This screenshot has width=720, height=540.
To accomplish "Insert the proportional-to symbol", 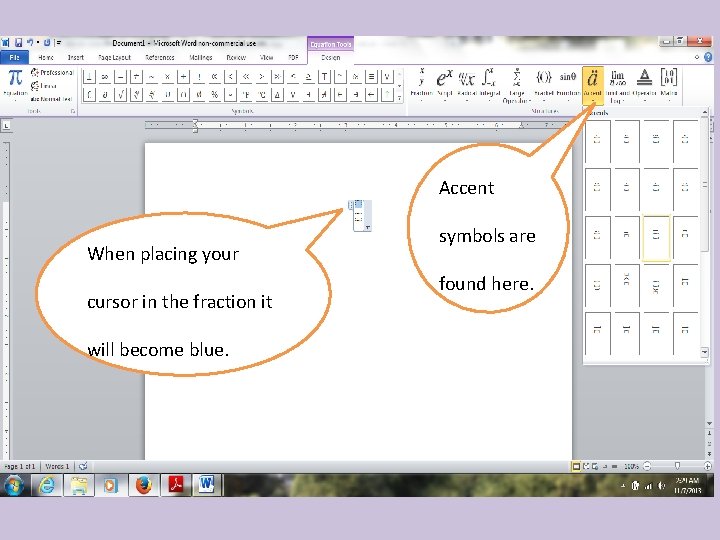I will click(214, 77).
